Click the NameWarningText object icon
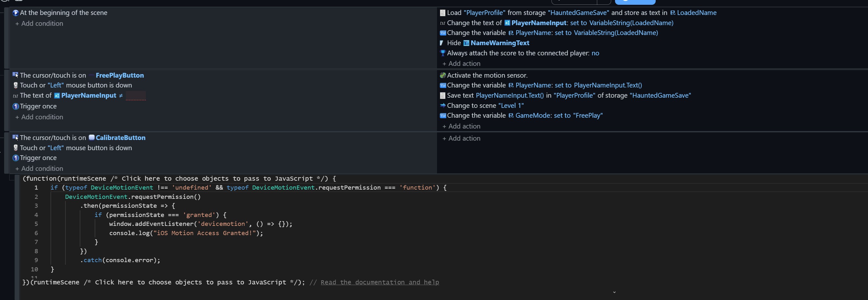The height and width of the screenshot is (300, 868). click(x=466, y=43)
